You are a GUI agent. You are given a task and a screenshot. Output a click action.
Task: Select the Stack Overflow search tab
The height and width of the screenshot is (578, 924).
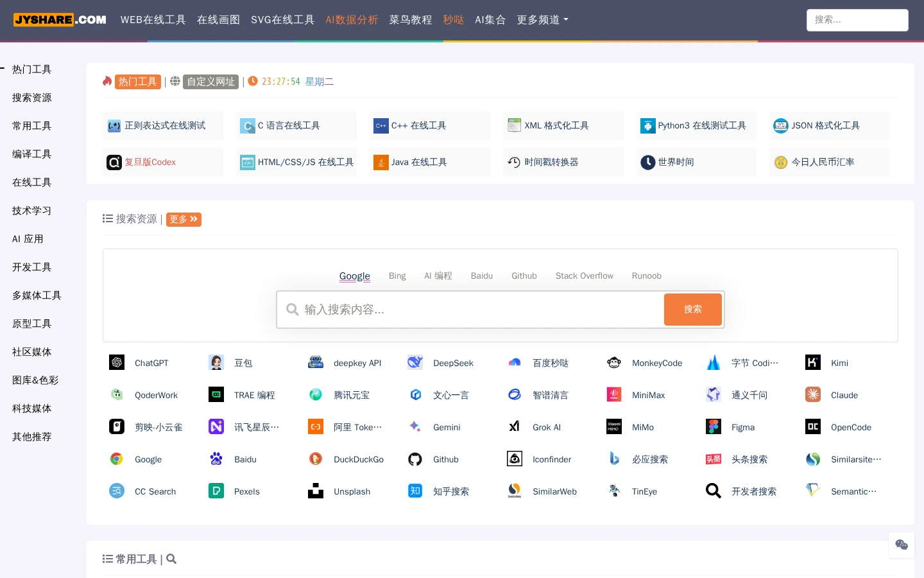point(585,276)
